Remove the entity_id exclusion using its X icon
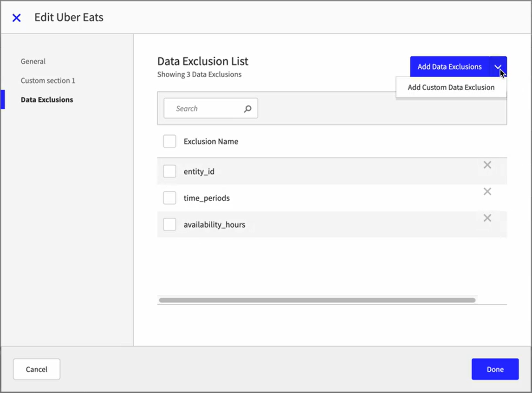Image resolution: width=532 pixels, height=393 pixels. click(x=487, y=165)
